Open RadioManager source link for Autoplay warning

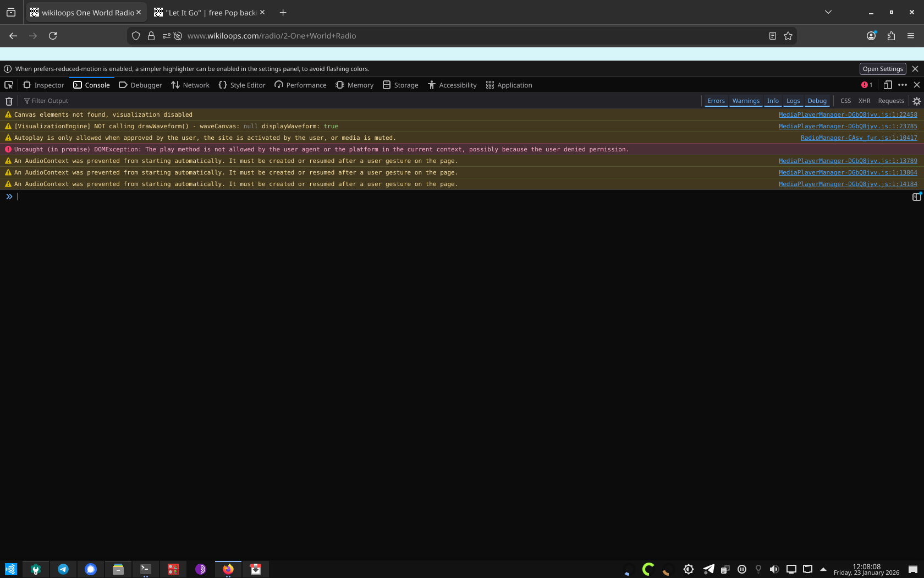point(859,138)
